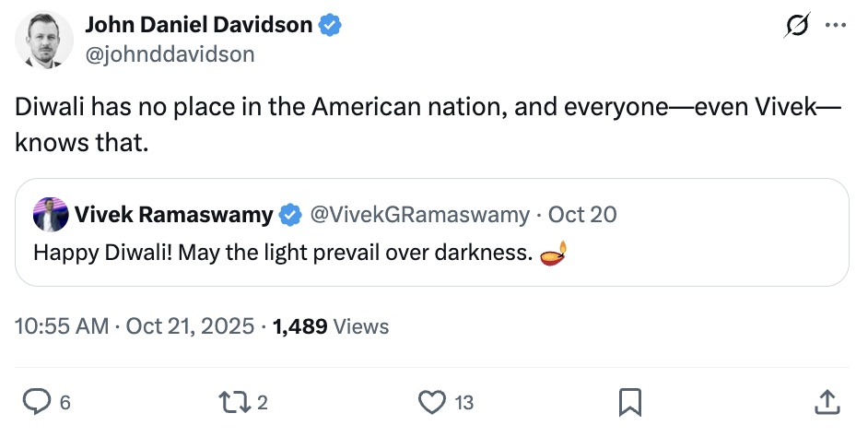Screen dimensions: 868x437
Task: Click Vivek Ramaswamy's verified checkmark badge
Action: click(x=289, y=216)
